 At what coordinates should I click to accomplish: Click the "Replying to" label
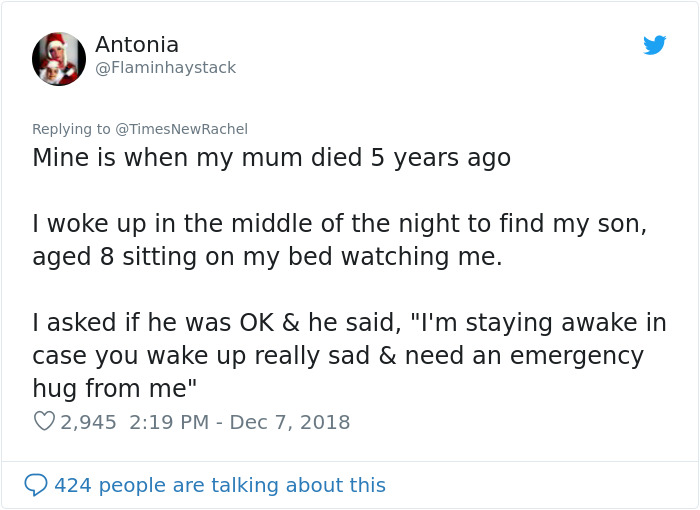[x=72, y=129]
